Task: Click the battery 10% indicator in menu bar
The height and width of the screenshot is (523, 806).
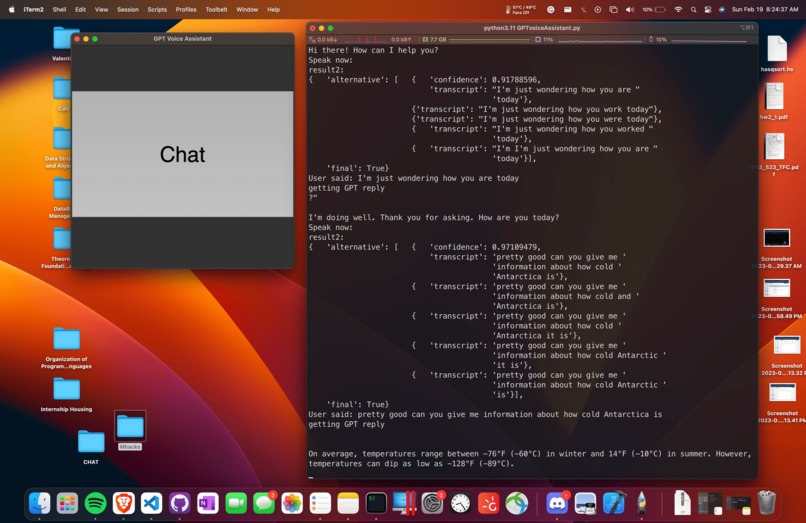Action: 654,9
